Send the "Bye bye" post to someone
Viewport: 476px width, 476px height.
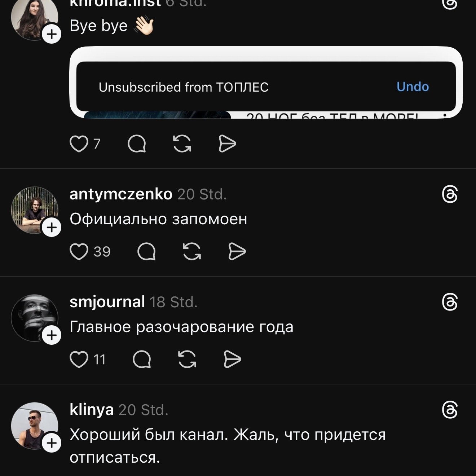(x=227, y=144)
